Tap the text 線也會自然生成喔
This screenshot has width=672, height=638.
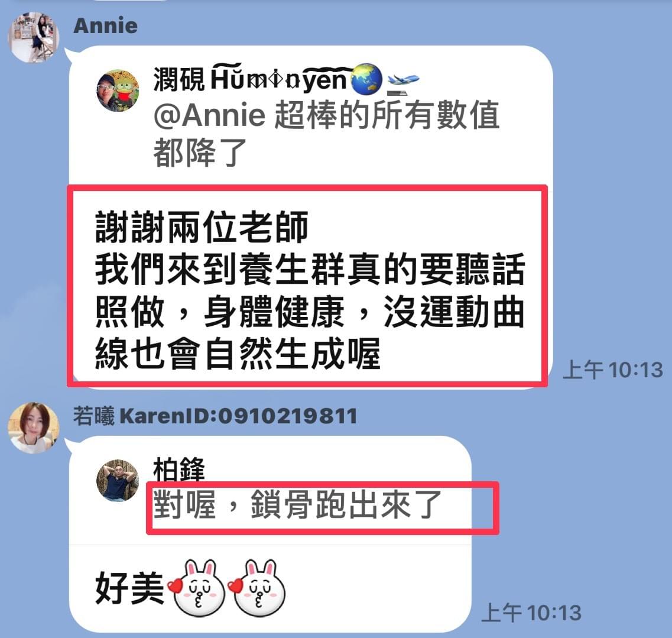pyautogui.click(x=238, y=354)
